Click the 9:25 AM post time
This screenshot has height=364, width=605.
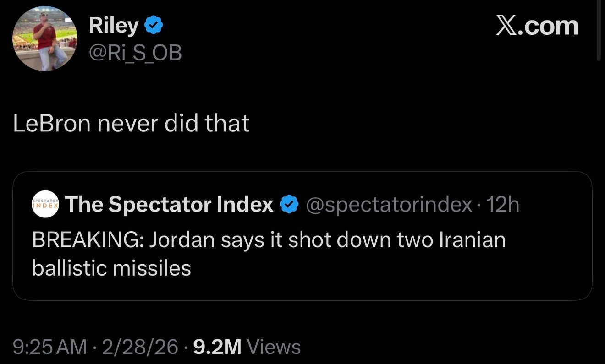pyautogui.click(x=49, y=347)
